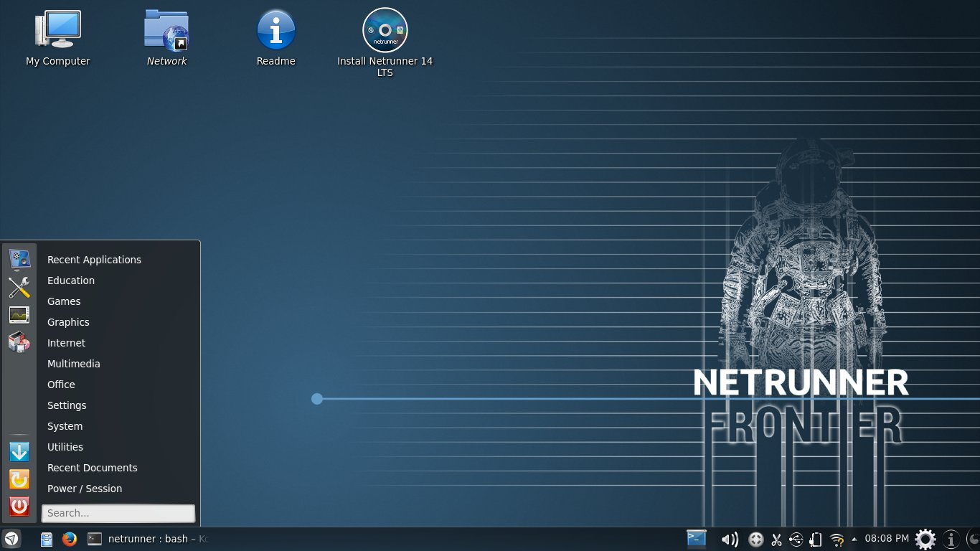Click the 08:08 PM clock
This screenshot has width=980, height=551.
[x=887, y=538]
